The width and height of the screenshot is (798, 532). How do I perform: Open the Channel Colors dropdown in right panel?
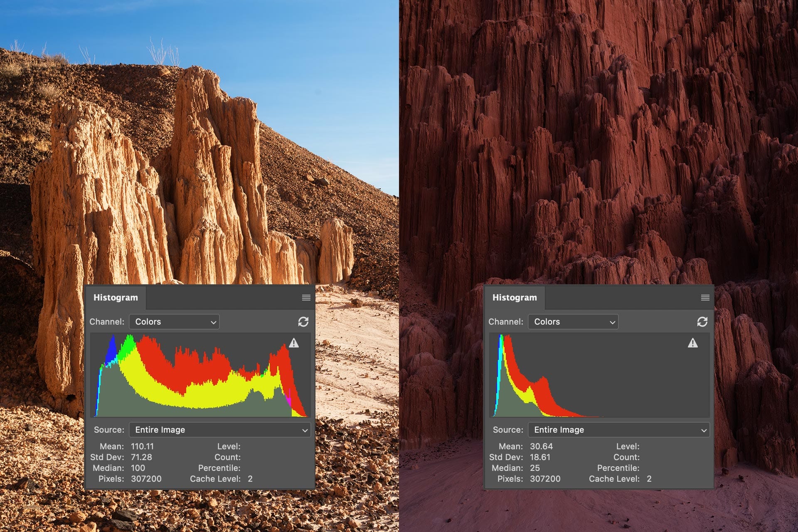pyautogui.click(x=573, y=322)
